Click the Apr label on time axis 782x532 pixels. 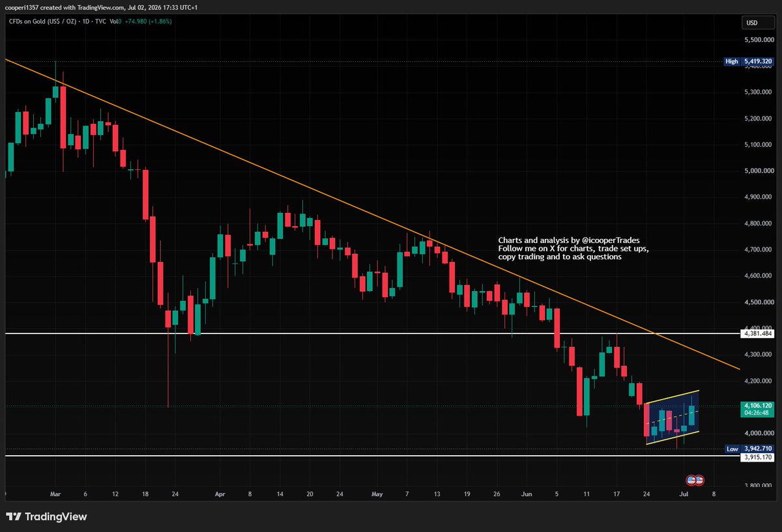point(219,494)
